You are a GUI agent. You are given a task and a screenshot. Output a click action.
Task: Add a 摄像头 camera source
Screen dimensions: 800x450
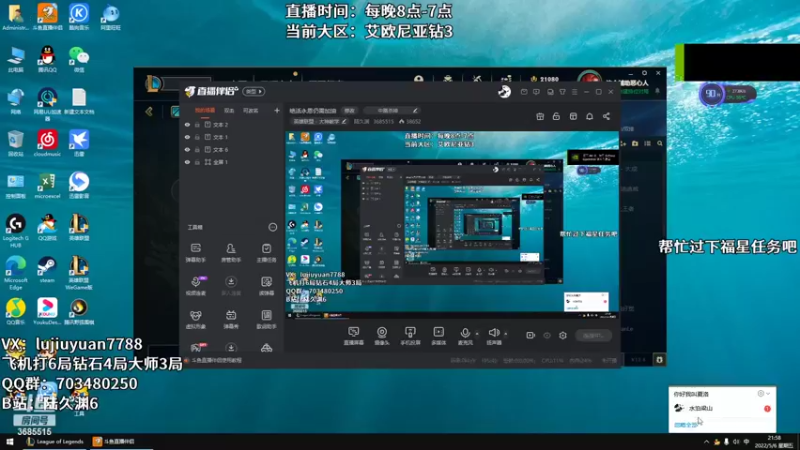click(x=382, y=336)
